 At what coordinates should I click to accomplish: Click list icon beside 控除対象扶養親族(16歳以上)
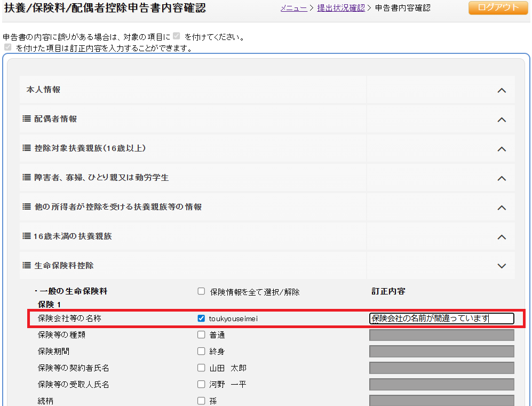point(27,148)
